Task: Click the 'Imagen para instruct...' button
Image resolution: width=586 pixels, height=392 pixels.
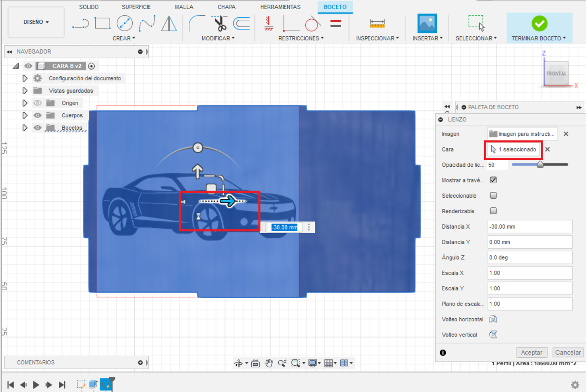Action: pyautogui.click(x=523, y=134)
